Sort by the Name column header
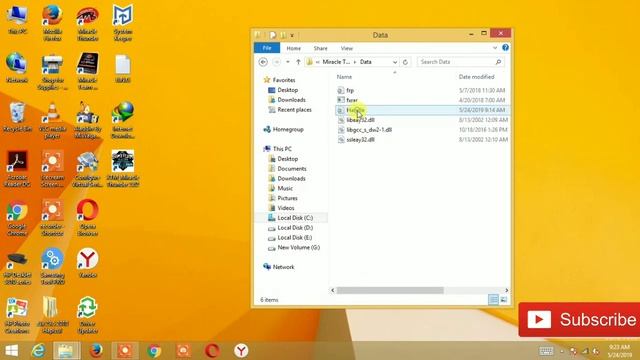 click(344, 77)
